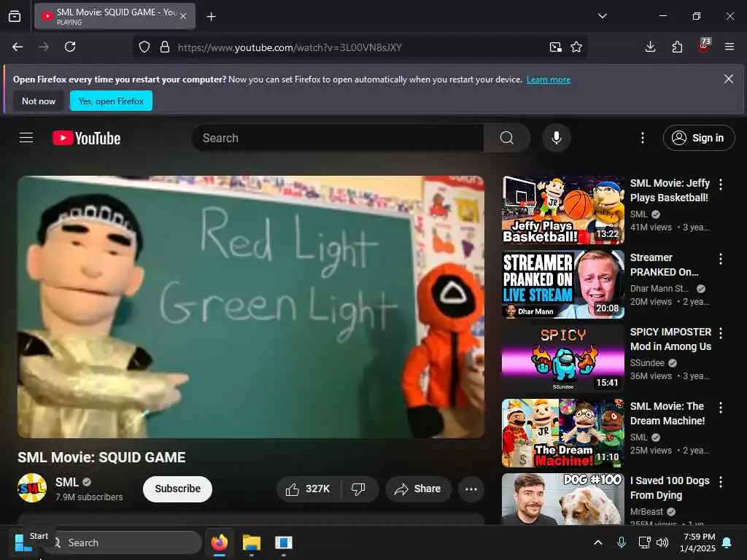Viewport: 747px width, 560px height.
Task: Subscribe to SML channel
Action: pos(177,489)
